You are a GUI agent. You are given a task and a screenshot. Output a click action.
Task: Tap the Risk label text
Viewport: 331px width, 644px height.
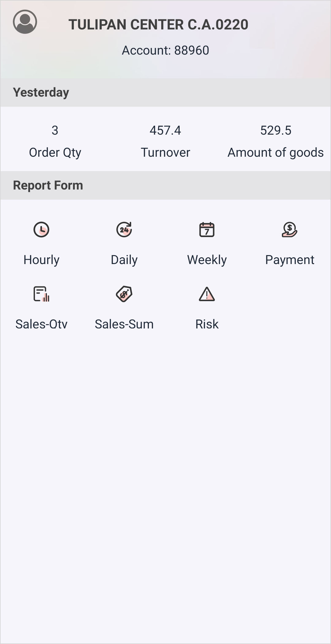tap(207, 324)
